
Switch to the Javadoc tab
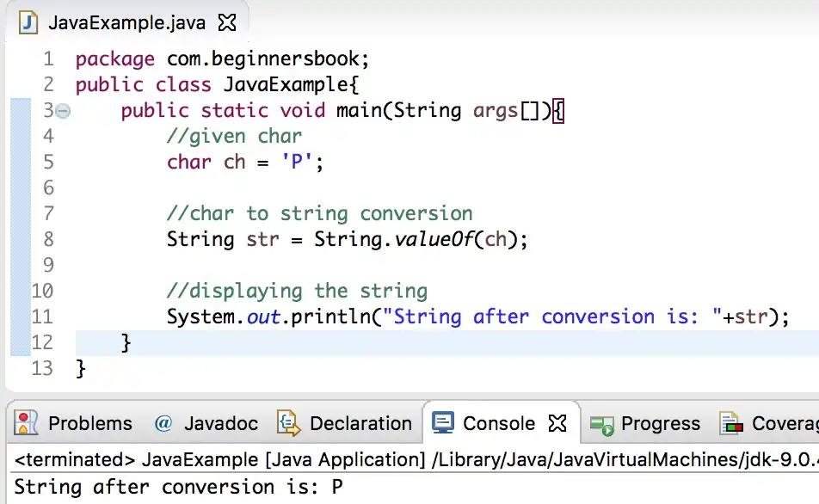point(206,423)
